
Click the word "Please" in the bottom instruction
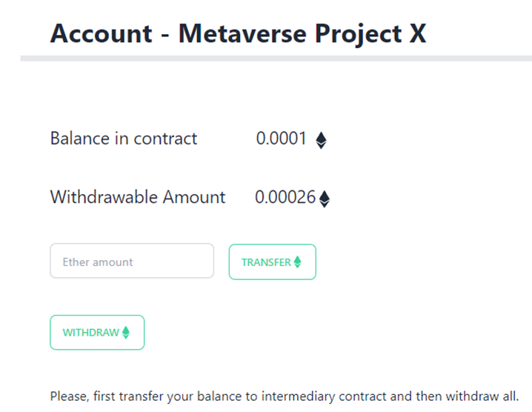coord(69,396)
